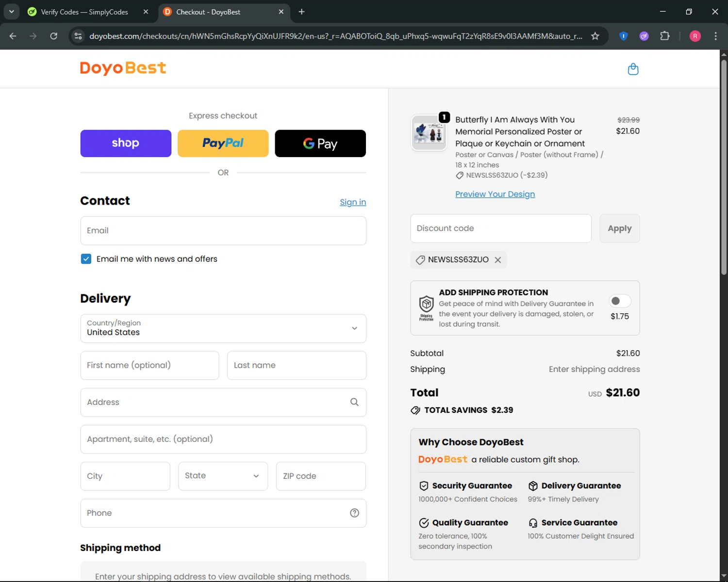Reload the page

(x=54, y=36)
